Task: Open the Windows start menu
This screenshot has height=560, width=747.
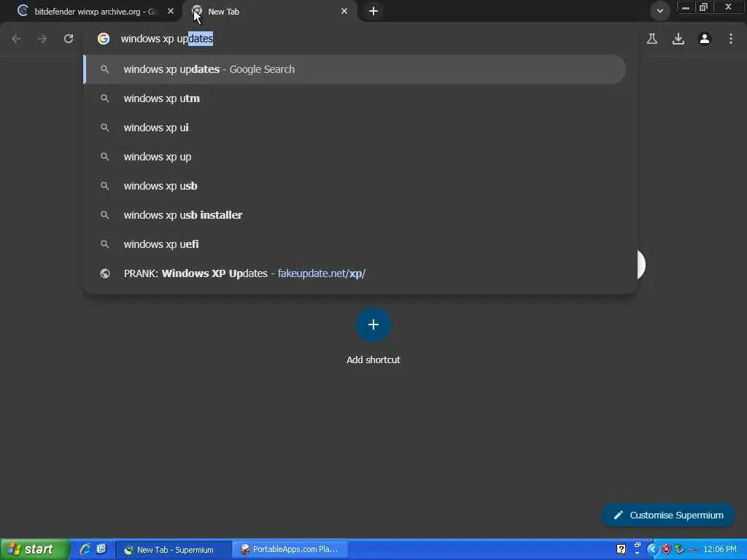Action: 34,550
